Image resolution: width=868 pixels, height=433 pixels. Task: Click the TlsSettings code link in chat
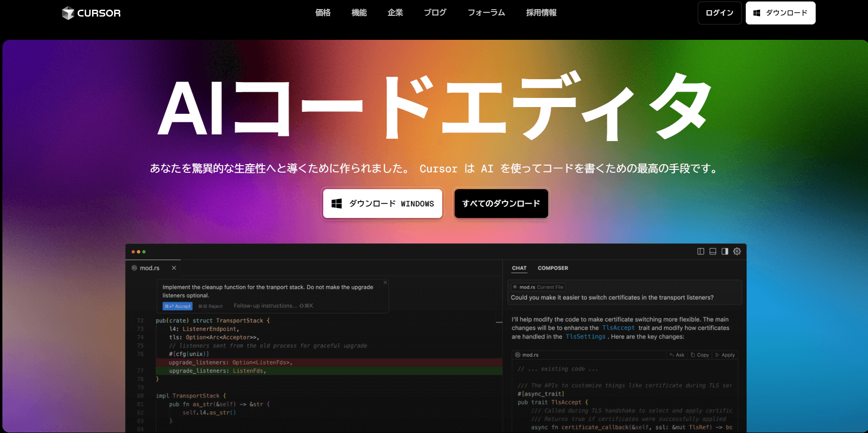pos(585,337)
